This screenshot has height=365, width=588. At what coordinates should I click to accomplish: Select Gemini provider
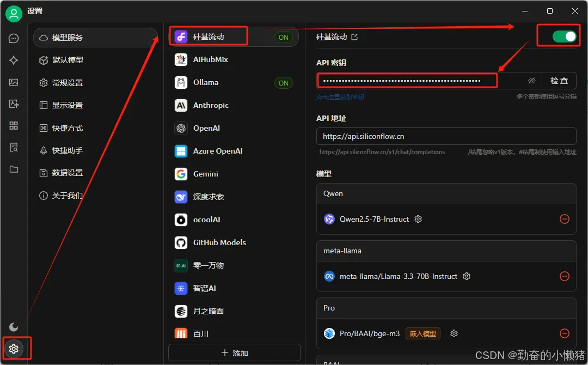(234, 174)
